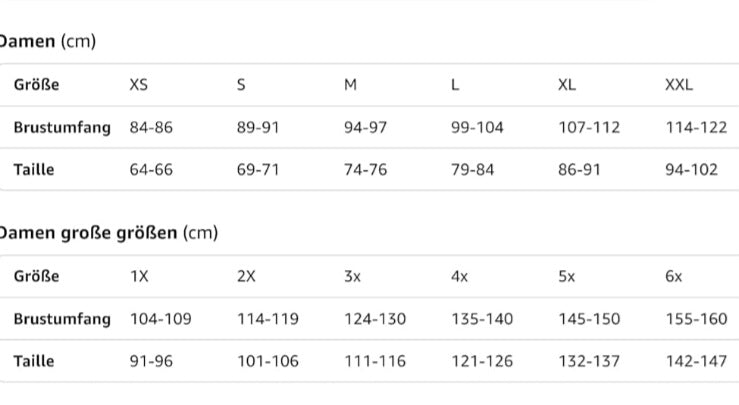
Task: Select the 6x plus-size column header
Action: [x=674, y=277]
